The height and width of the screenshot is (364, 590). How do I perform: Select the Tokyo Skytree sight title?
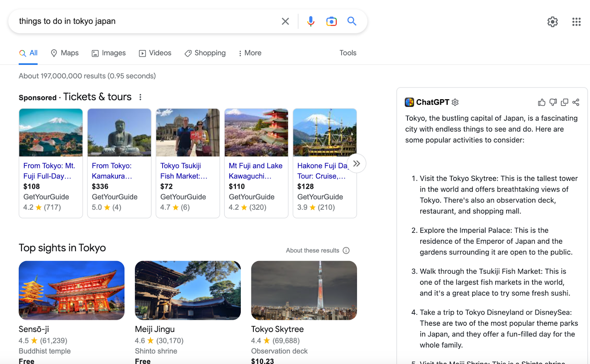pyautogui.click(x=277, y=329)
